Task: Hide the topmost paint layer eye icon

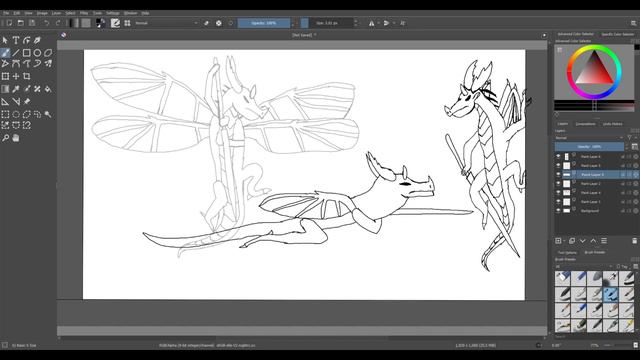Action: 558,156
